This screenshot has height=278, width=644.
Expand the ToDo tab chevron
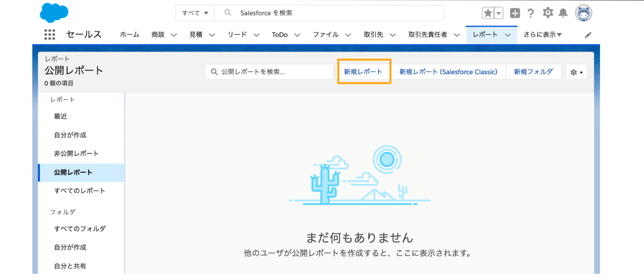tap(297, 35)
